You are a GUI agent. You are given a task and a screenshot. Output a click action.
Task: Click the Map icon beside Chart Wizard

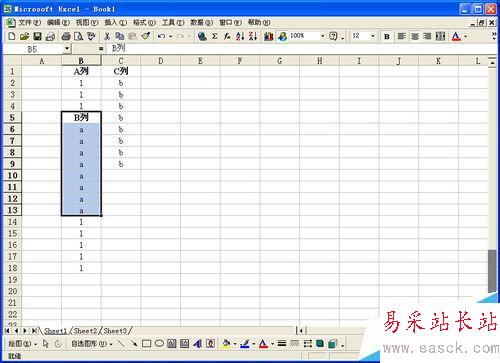[x=282, y=36]
